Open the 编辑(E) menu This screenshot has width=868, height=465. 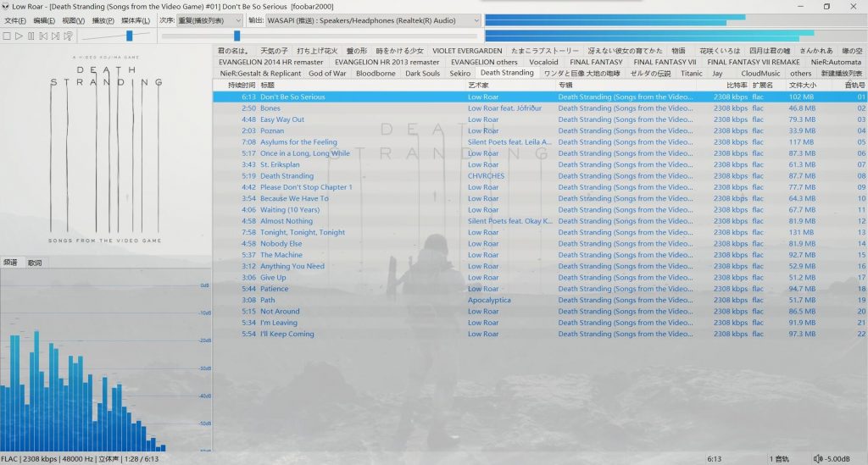click(44, 20)
